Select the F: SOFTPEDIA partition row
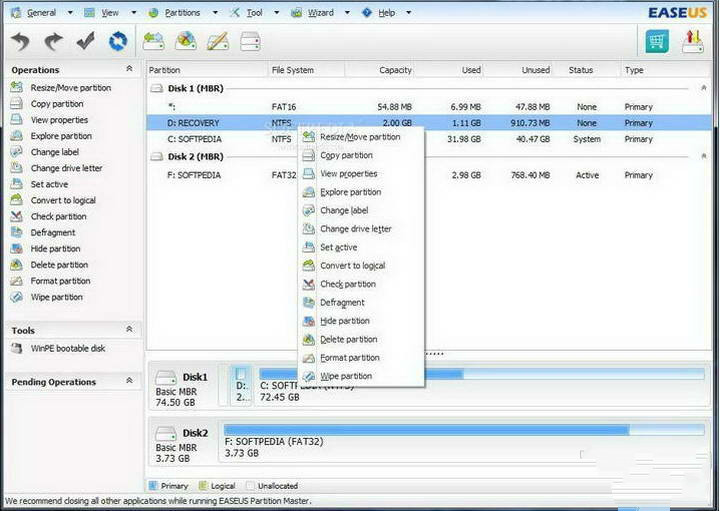720x511 pixels. coord(195,175)
